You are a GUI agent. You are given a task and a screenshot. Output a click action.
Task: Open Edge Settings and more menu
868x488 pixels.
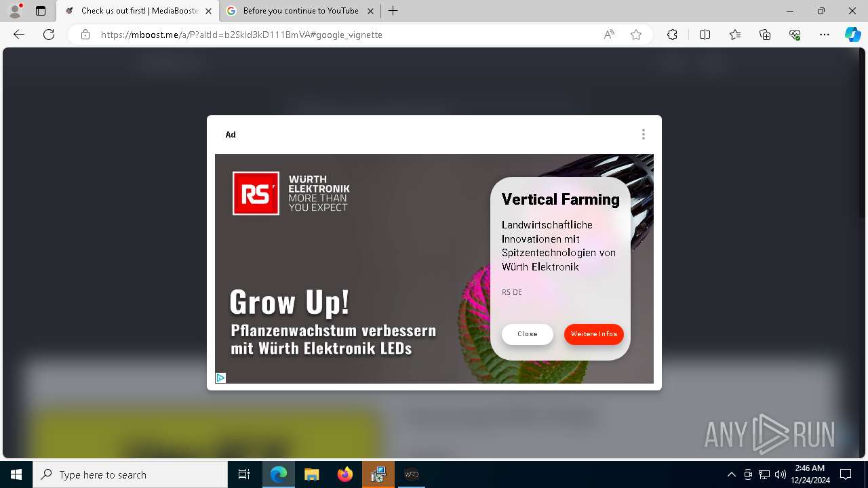coord(825,35)
